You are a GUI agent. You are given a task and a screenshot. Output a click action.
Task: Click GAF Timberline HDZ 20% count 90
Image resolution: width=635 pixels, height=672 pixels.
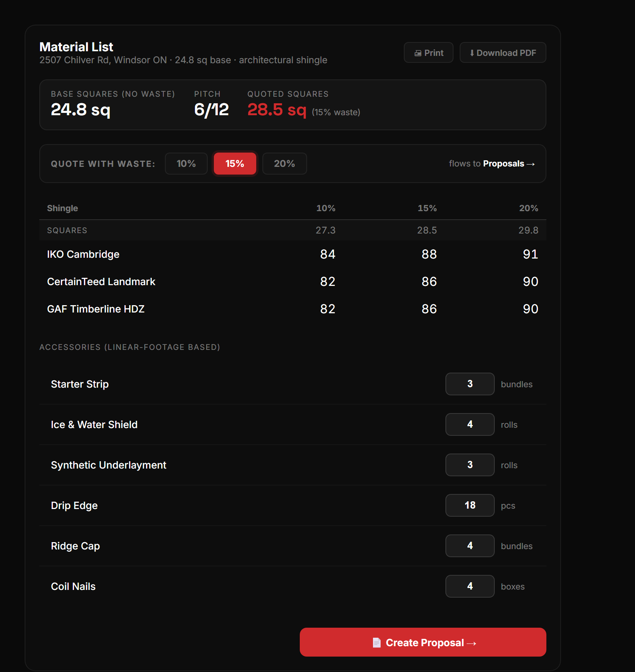531,309
